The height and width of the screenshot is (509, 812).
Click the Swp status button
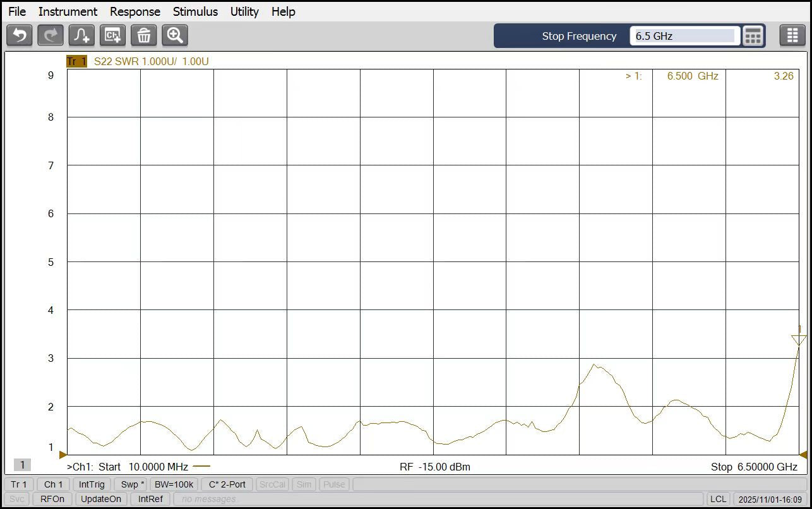point(133,484)
